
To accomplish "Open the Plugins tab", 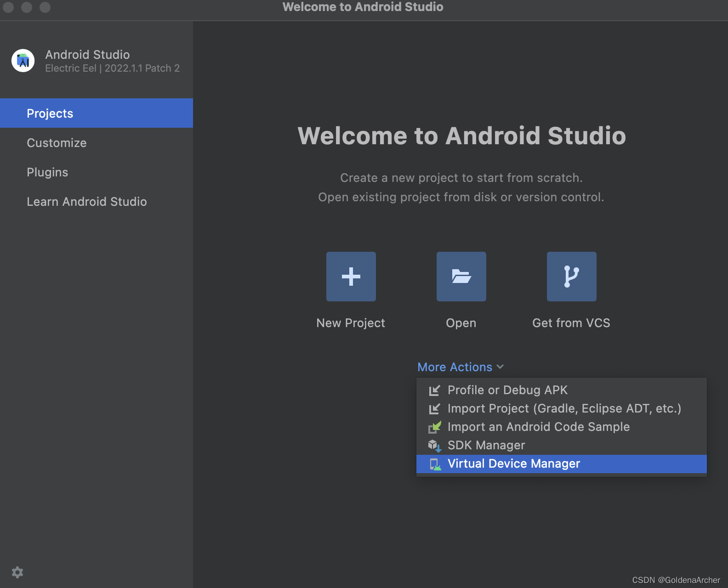I will [97, 172].
